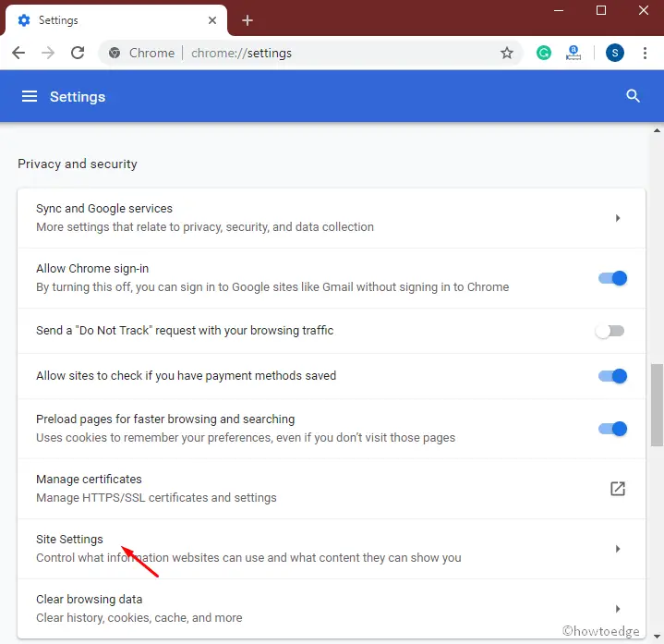Expand the Site Settings arrow
This screenshot has height=644, width=664.
pos(618,549)
